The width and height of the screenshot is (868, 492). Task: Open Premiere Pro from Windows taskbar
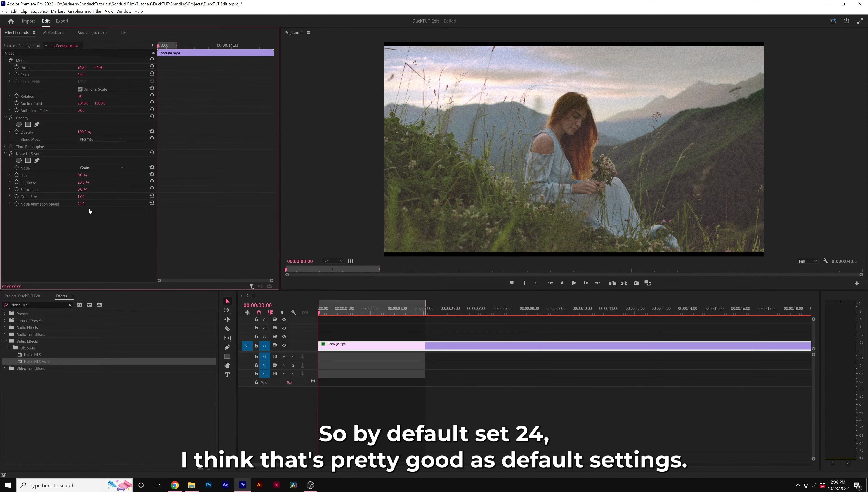point(243,485)
